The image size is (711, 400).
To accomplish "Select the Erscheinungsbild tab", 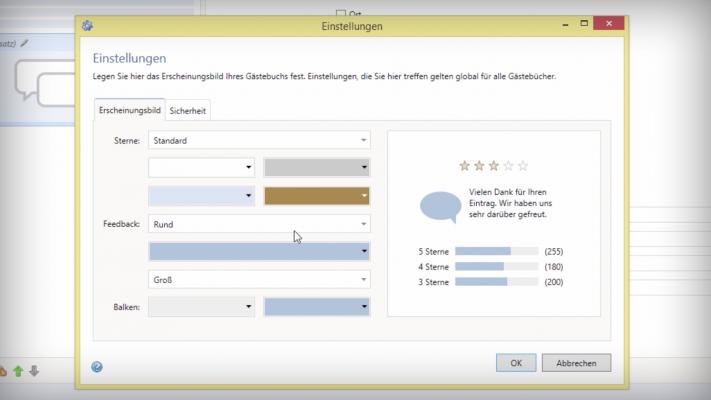I will tap(130, 110).
